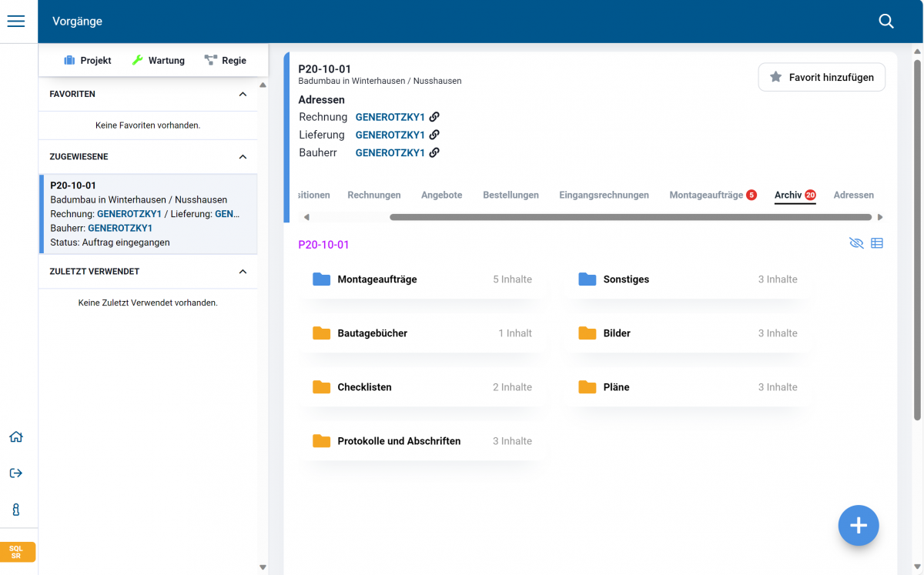Open the hamburger navigation menu
Screen dimensions: 924x575
click(16, 22)
